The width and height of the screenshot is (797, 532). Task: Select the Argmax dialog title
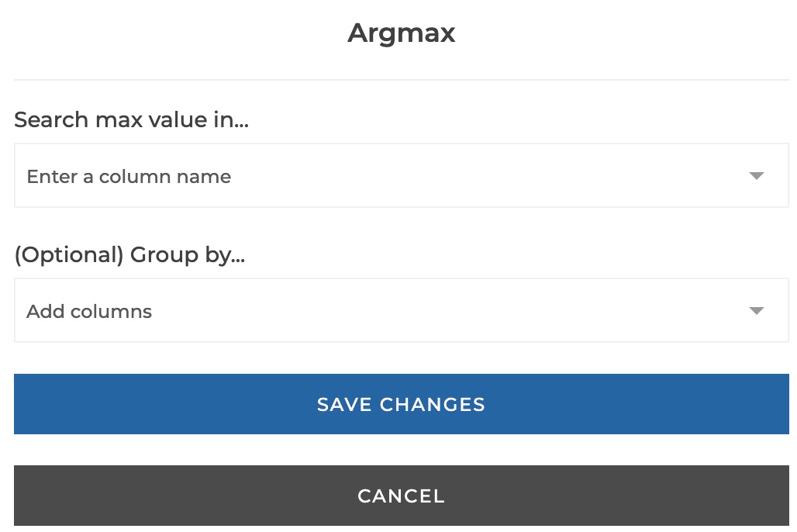tap(401, 33)
